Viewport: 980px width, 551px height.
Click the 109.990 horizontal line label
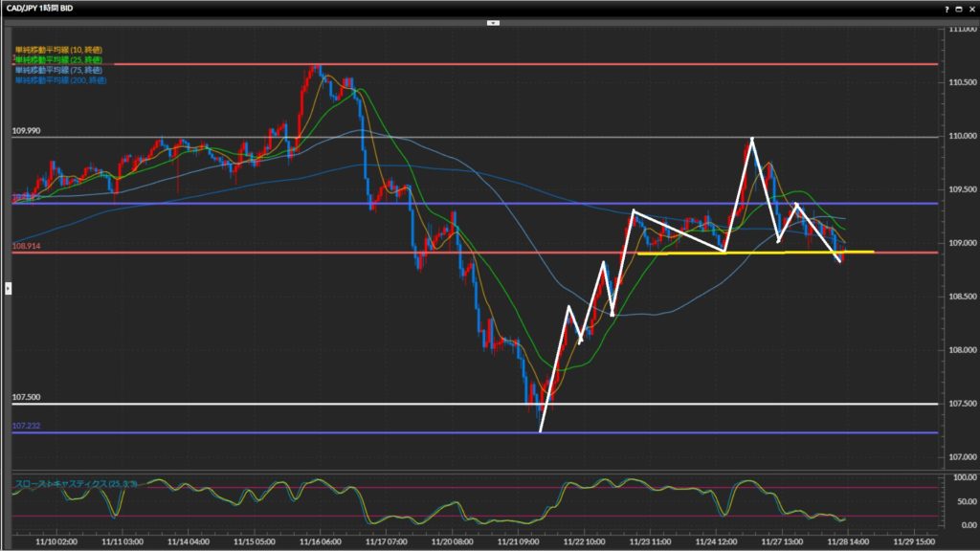point(26,130)
